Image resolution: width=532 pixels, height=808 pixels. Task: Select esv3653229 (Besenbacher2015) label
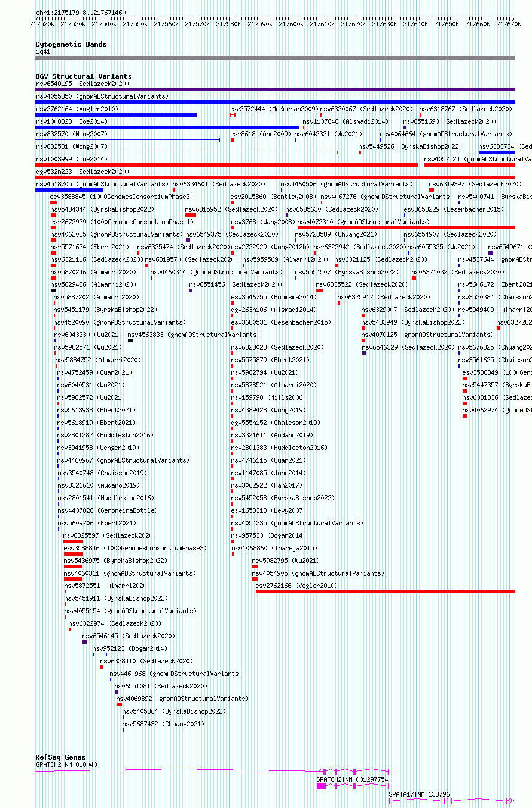point(454,209)
